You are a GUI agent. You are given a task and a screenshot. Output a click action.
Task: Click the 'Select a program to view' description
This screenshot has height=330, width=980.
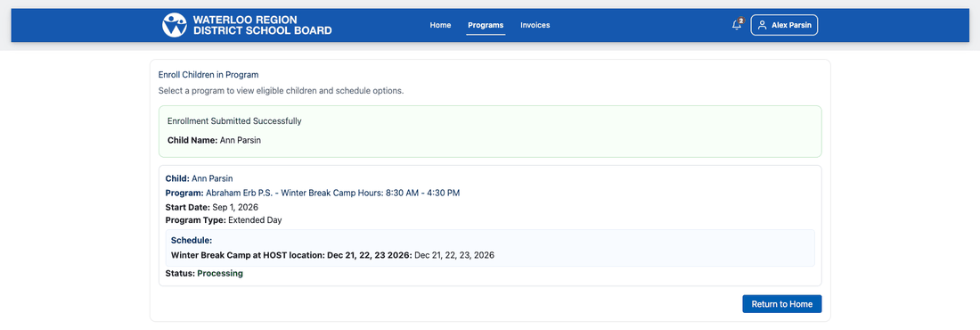click(x=281, y=91)
